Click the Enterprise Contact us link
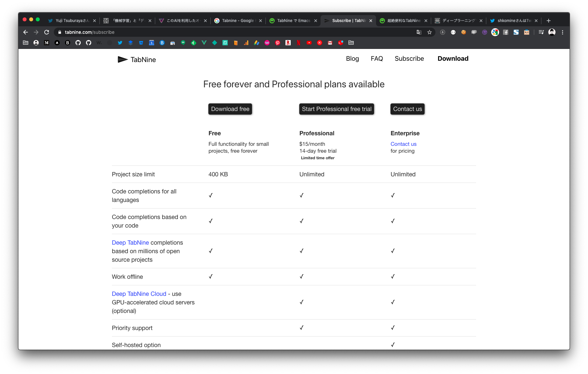The image size is (588, 374). coord(403,144)
